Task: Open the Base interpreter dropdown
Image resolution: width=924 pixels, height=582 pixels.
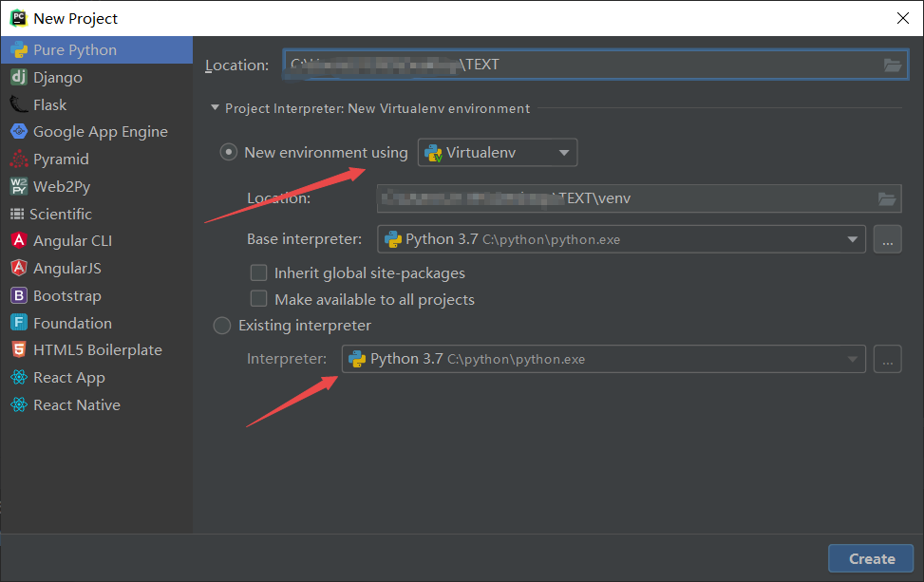Action: [621, 239]
